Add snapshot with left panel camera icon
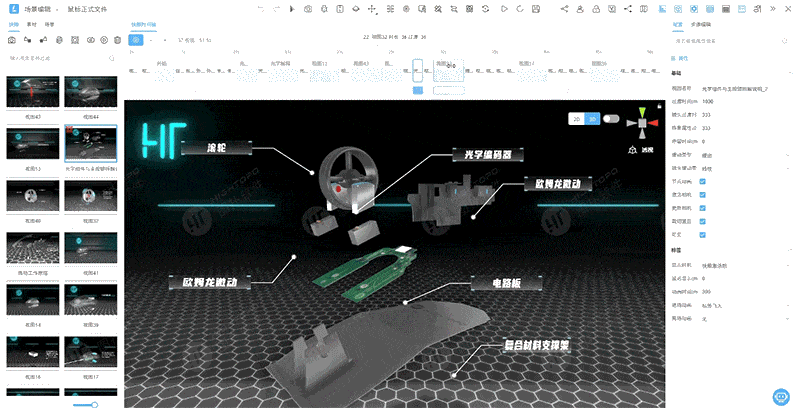The height and width of the screenshot is (408, 800). pyautogui.click(x=12, y=40)
